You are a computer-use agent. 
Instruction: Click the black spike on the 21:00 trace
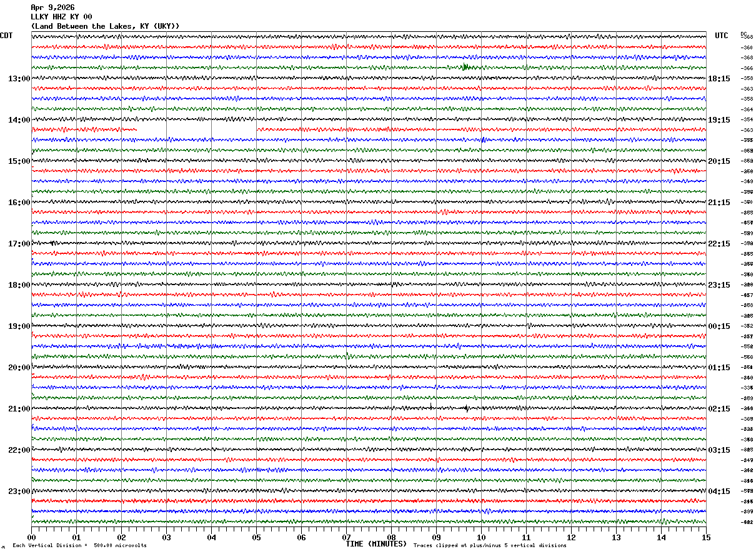click(x=467, y=408)
